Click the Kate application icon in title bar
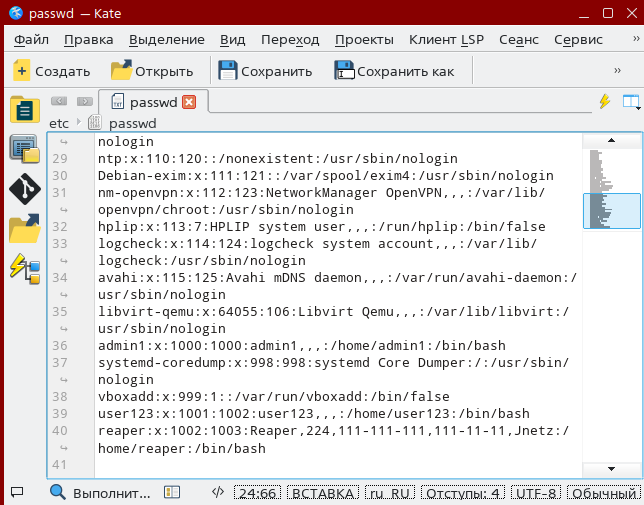Image resolution: width=644 pixels, height=505 pixels. [x=16, y=13]
